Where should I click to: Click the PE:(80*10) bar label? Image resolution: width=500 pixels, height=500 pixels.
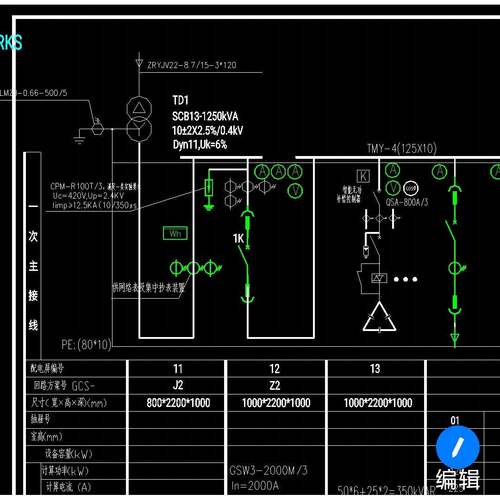point(86,345)
